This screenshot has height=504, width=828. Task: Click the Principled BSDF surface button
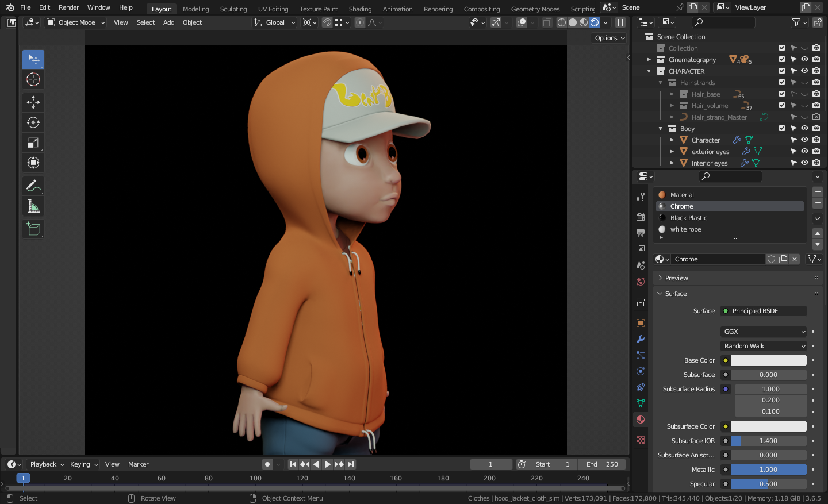[764, 311]
